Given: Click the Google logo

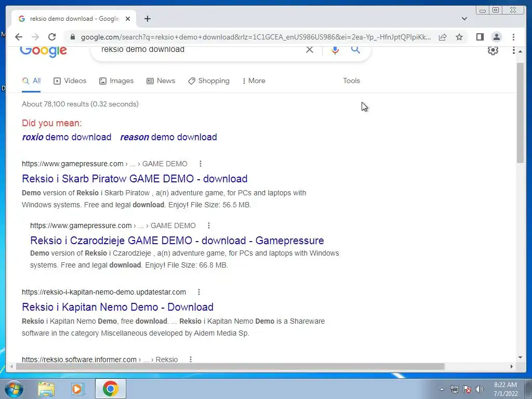Looking at the screenshot, I should (x=43, y=51).
